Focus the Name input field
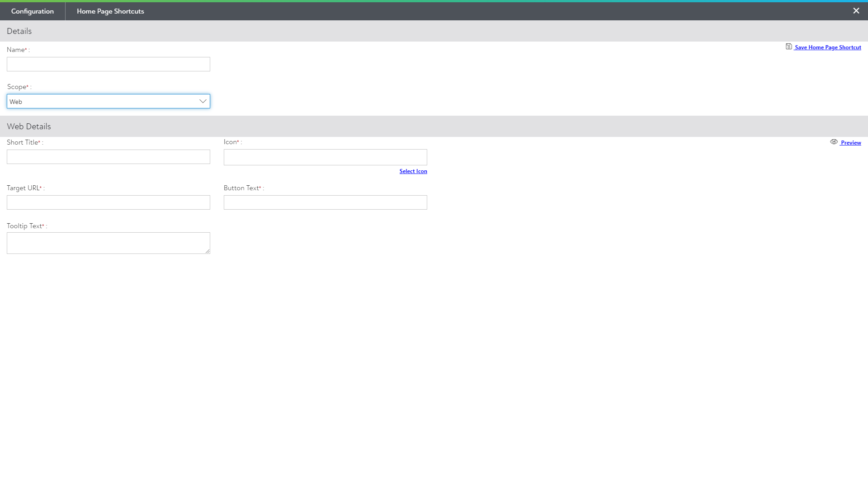This screenshot has width=868, height=488. click(108, 64)
